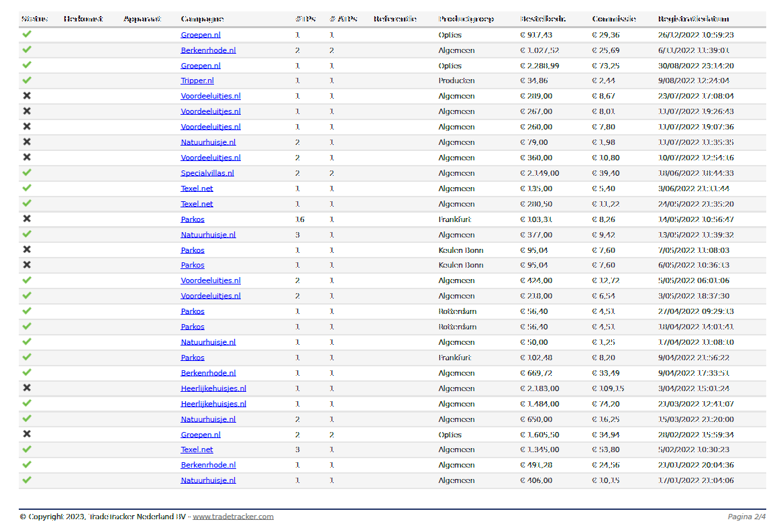Click the X icon on the Parkos Frankfurt € 103,31 row
781x532 pixels.
click(x=27, y=219)
